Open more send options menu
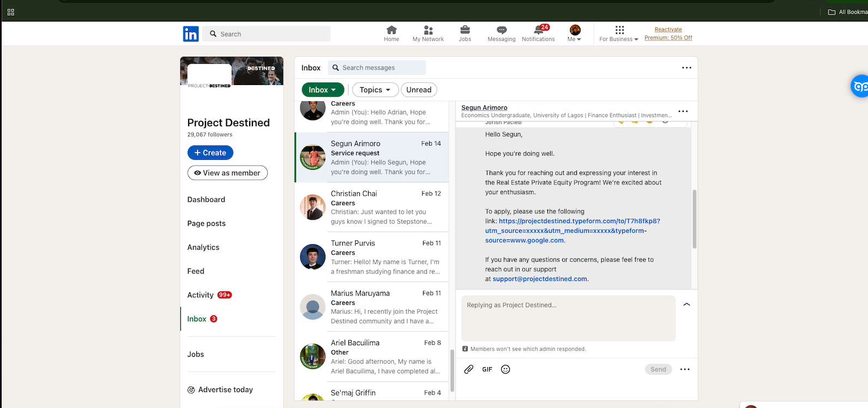 tap(685, 369)
